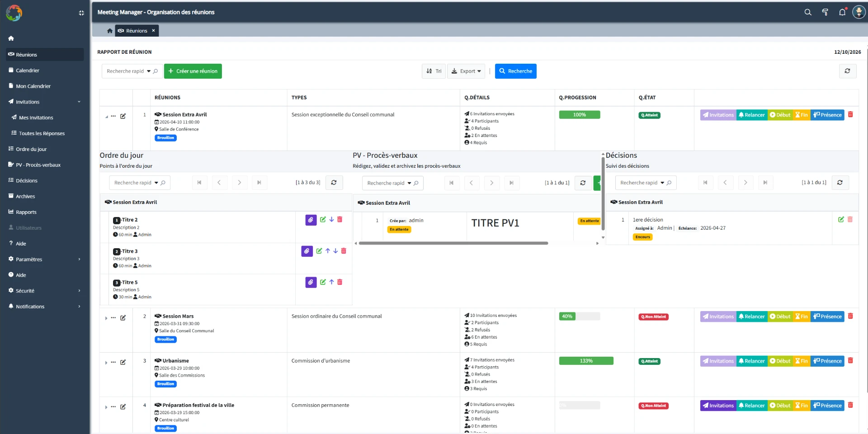Open the notifications bell in the header
The height and width of the screenshot is (434, 868).
point(842,12)
